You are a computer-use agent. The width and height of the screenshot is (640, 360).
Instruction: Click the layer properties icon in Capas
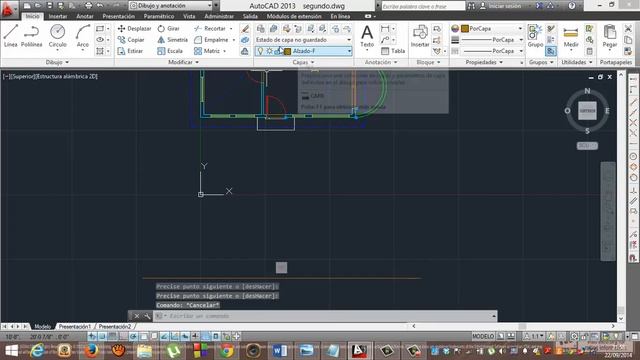pyautogui.click(x=260, y=29)
